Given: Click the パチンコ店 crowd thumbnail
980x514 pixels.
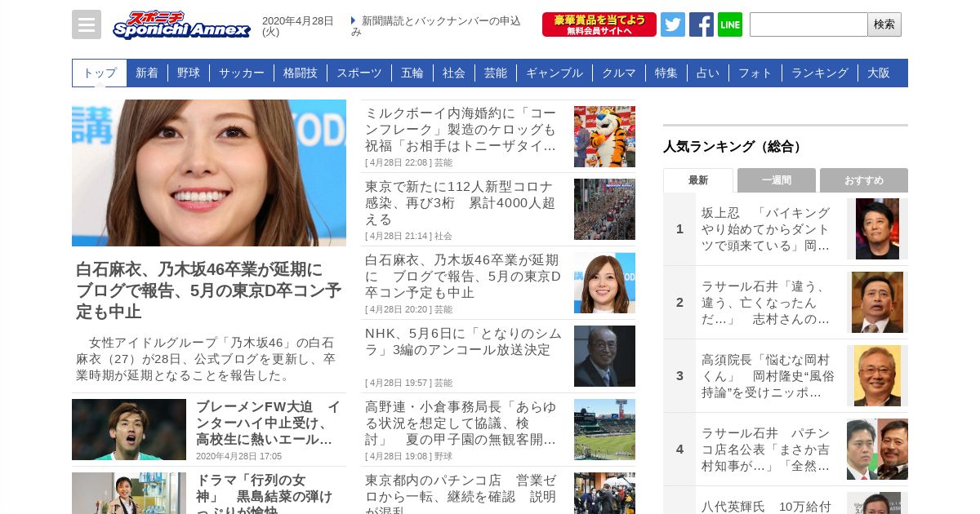Looking at the screenshot, I should 604,494.
